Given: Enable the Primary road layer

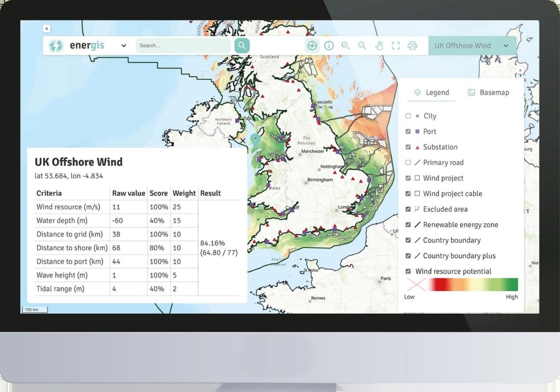Looking at the screenshot, I should coord(408,162).
